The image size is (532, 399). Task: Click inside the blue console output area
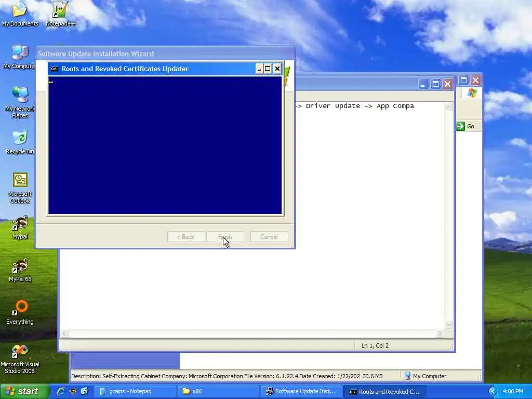(x=165, y=145)
